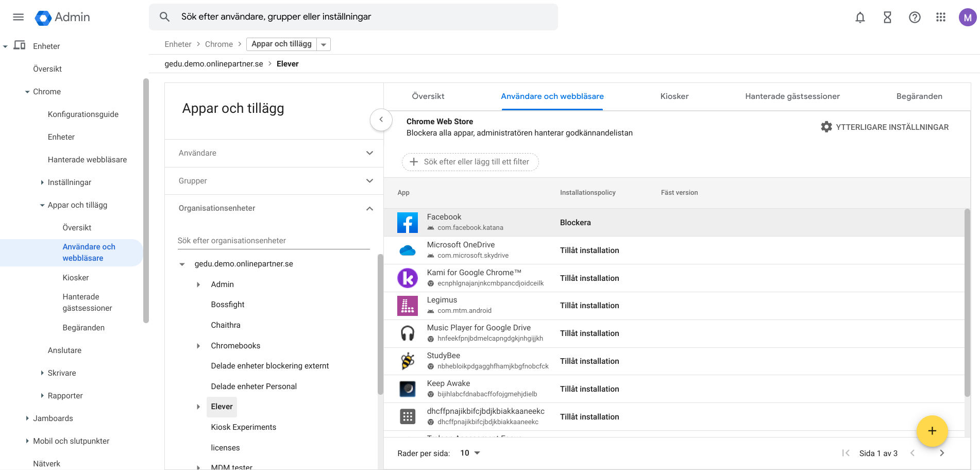Collapse the side panel with the chevron button

point(381,120)
